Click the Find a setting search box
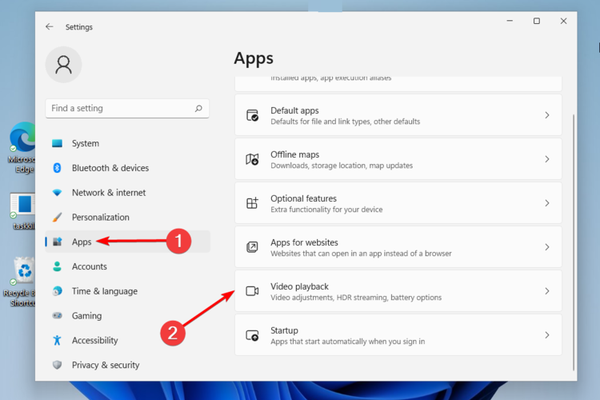Screen dimensions: 600x400 120,108
